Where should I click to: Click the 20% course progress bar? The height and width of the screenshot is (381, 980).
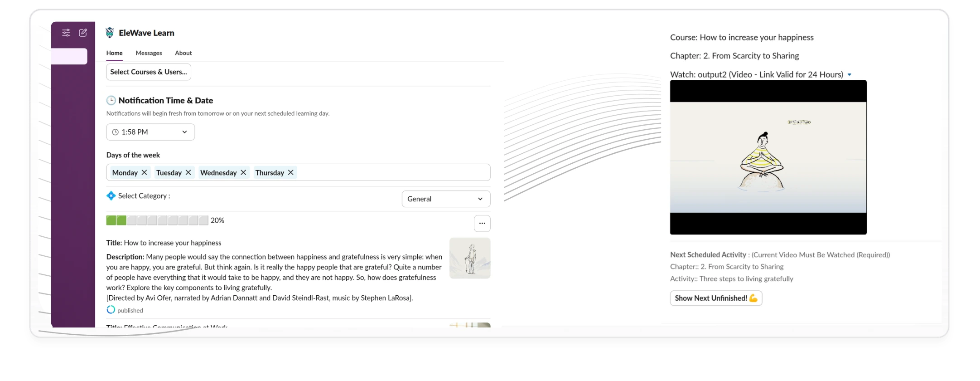coord(157,220)
